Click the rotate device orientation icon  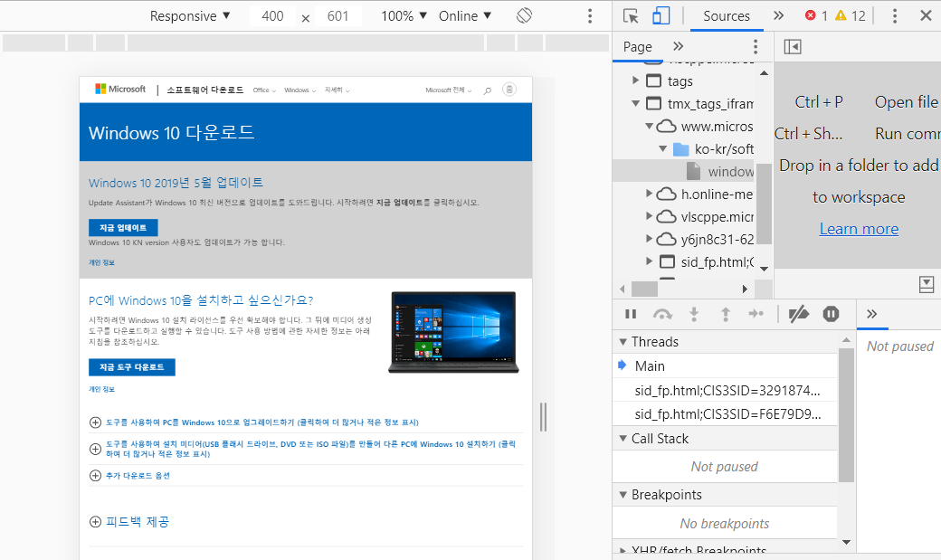pyautogui.click(x=524, y=15)
